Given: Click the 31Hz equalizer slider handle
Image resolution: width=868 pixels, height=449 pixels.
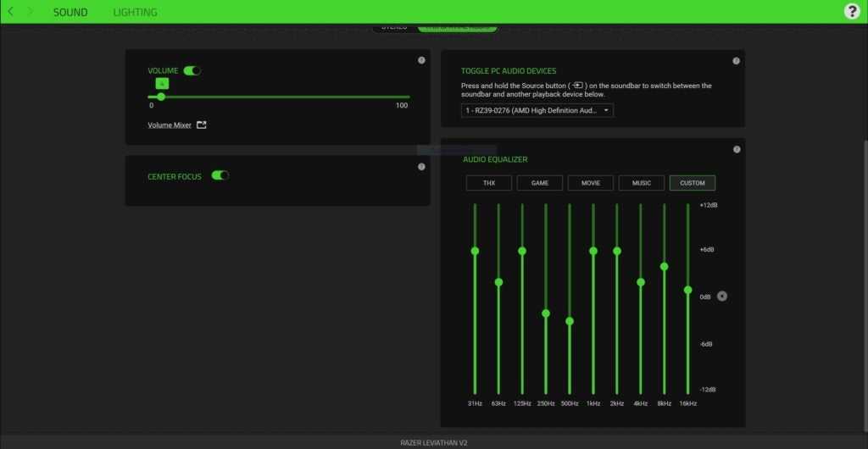Looking at the screenshot, I should [x=475, y=251].
